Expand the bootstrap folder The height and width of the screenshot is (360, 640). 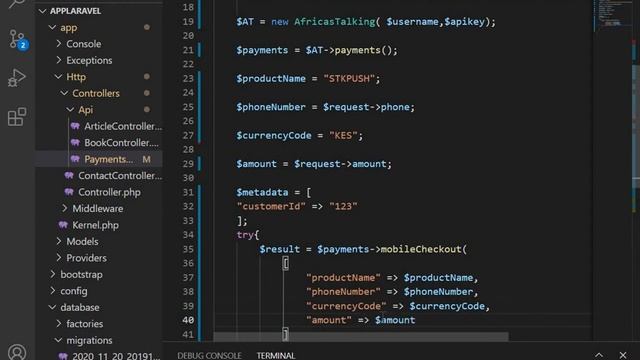click(x=53, y=274)
